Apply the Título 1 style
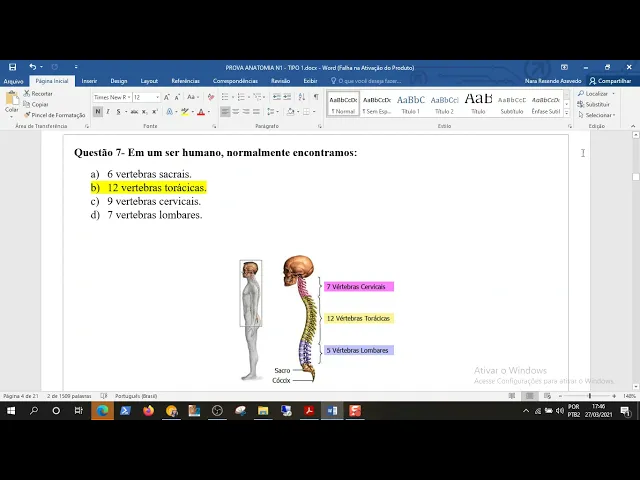This screenshot has height=480, width=640. 410,104
